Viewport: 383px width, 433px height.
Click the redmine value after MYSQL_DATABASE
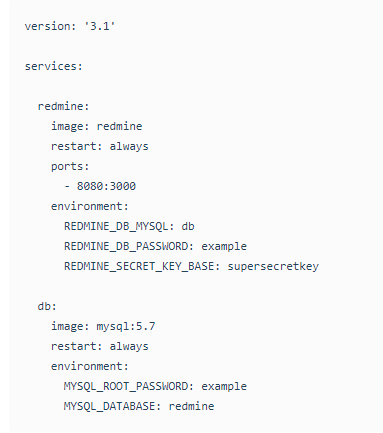tap(191, 406)
